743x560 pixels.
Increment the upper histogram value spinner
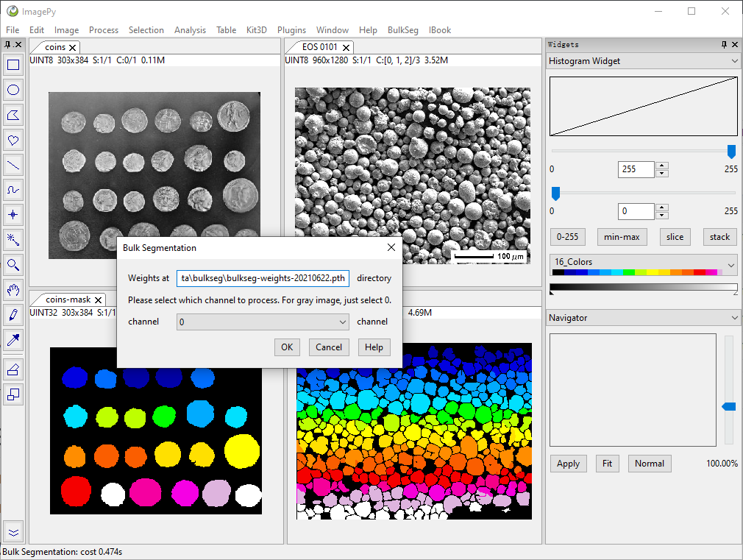[x=662, y=166]
